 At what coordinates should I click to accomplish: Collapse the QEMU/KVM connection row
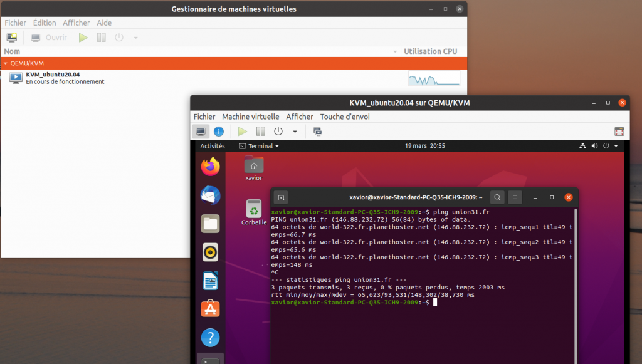5,63
